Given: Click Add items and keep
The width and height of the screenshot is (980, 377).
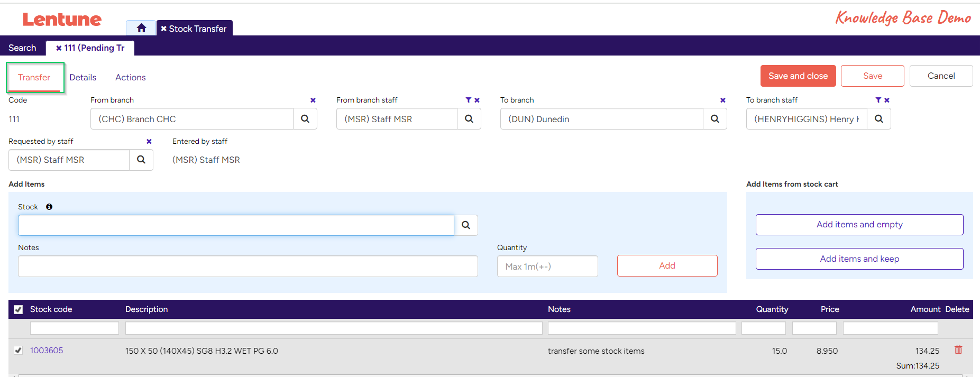Looking at the screenshot, I should coord(859,259).
